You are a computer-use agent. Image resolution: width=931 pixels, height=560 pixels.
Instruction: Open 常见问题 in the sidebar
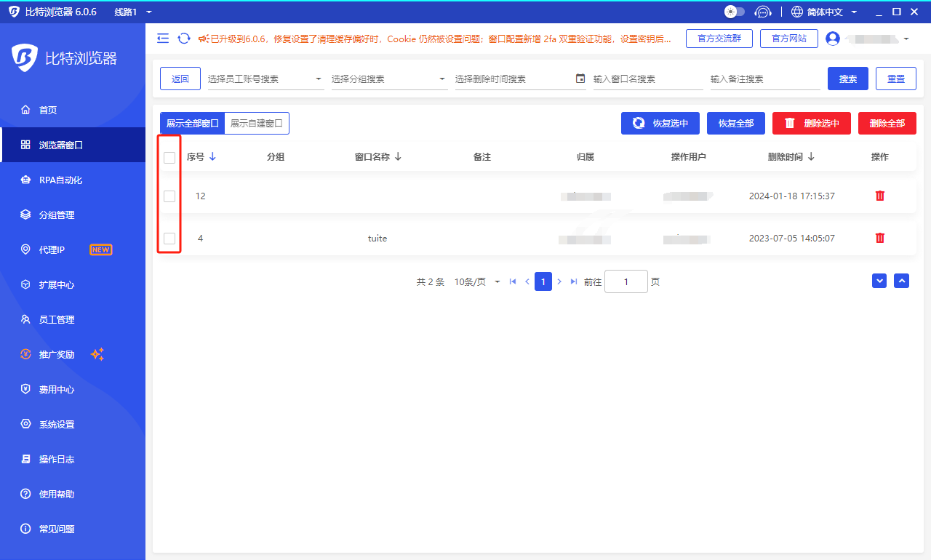73,529
